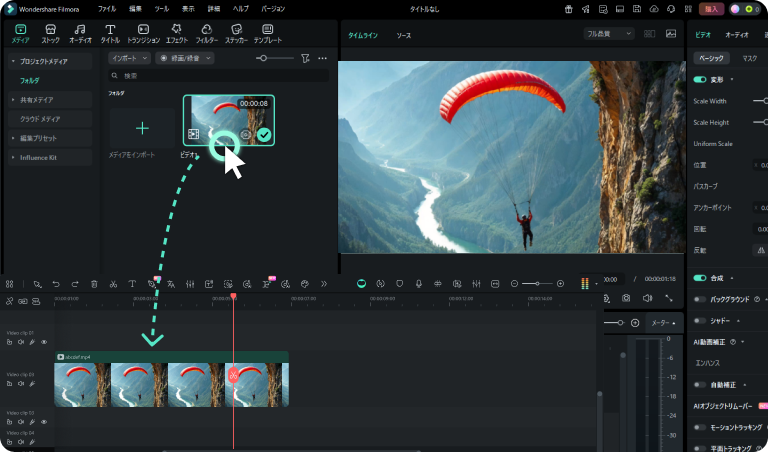768x452 pixels.
Task: Click the headset support icon
Action: pos(672,9)
